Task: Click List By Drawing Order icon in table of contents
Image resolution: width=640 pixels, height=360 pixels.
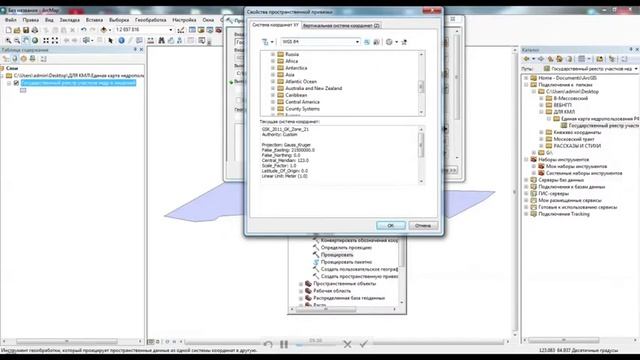Action: 6,59
